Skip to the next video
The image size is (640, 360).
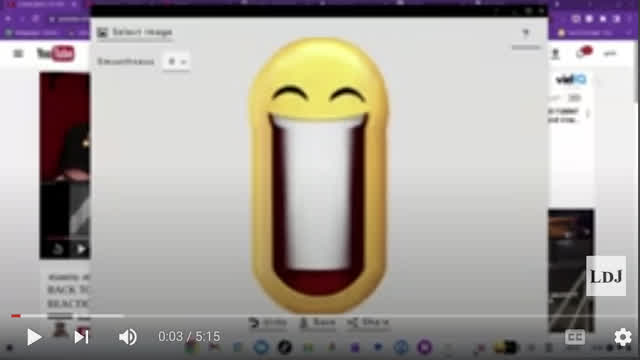point(81,337)
